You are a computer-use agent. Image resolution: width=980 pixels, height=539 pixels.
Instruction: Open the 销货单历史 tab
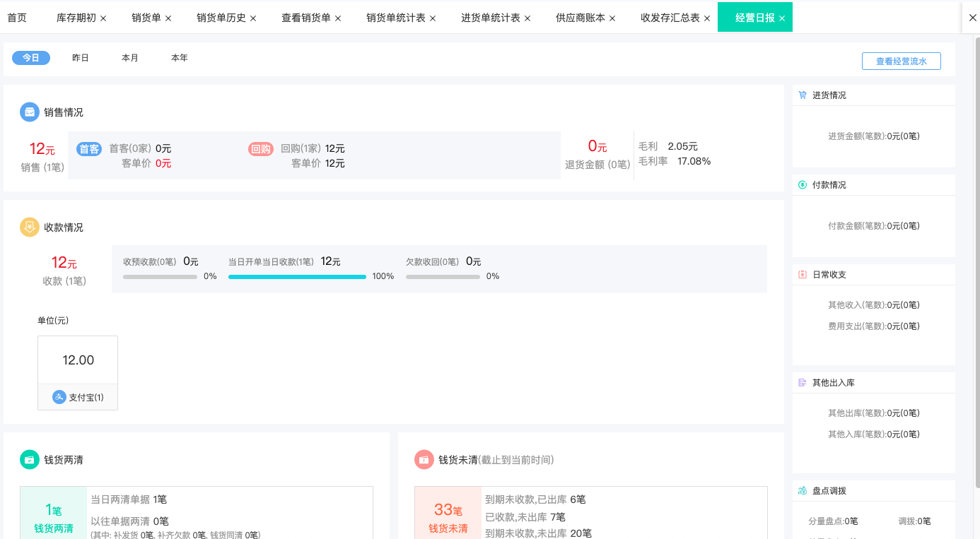(219, 17)
